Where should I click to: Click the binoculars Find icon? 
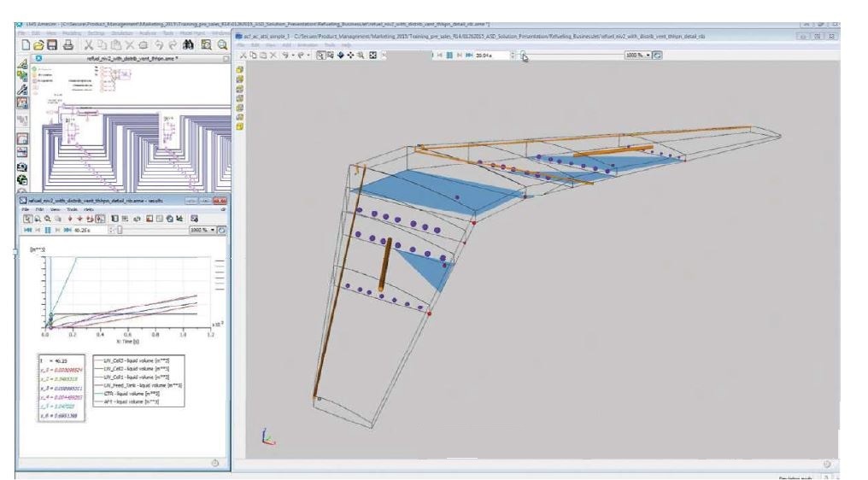pos(188,45)
